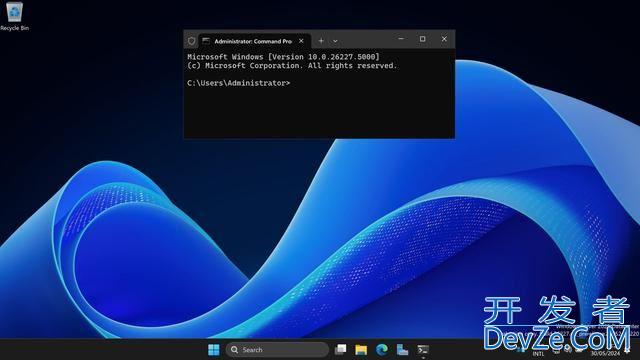Open the Recycle Bin desktop icon
Image resolution: width=640 pixels, height=360 pixels.
[14, 16]
